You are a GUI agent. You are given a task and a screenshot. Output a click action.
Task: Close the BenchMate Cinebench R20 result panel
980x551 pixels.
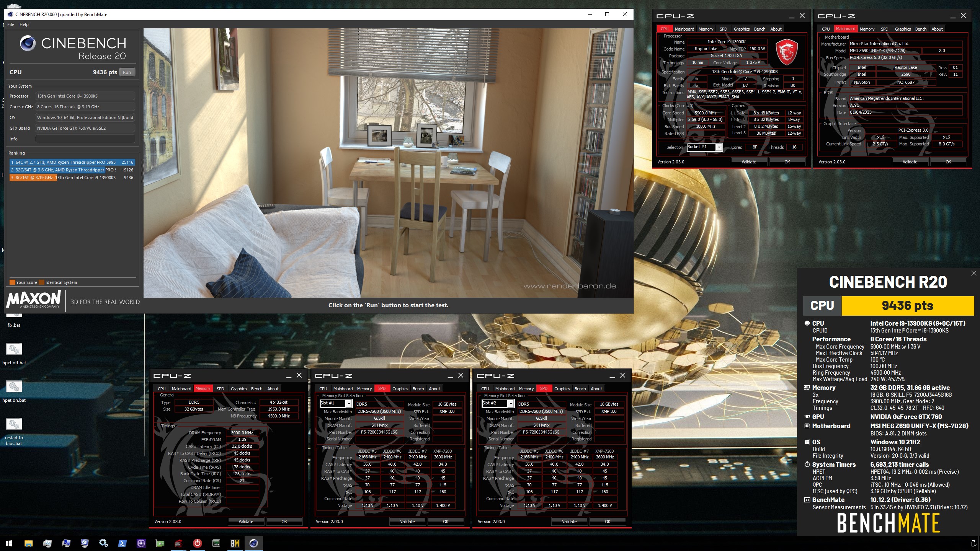pos(973,273)
